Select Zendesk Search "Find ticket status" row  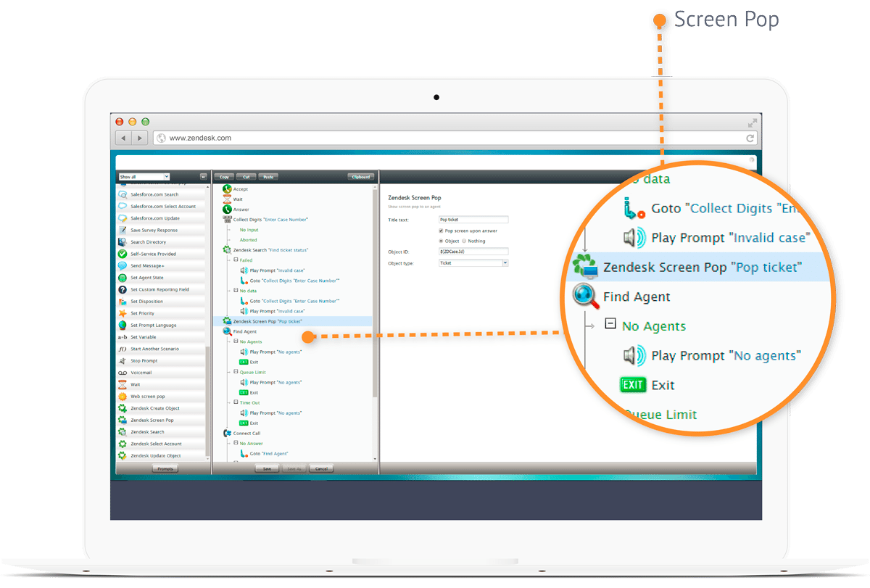click(x=265, y=249)
